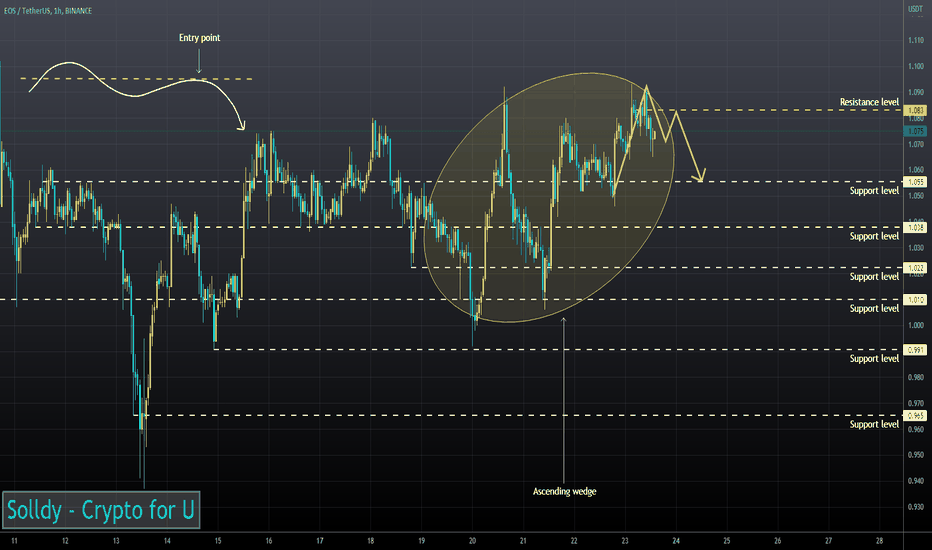Click date 23 on the time axis

click(625, 541)
